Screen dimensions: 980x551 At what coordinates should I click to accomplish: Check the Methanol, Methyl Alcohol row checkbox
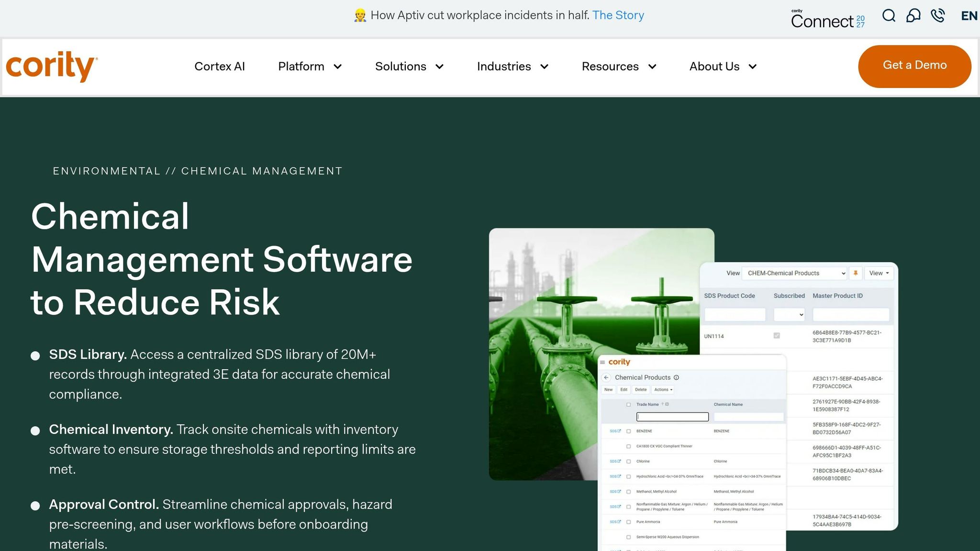629,492
